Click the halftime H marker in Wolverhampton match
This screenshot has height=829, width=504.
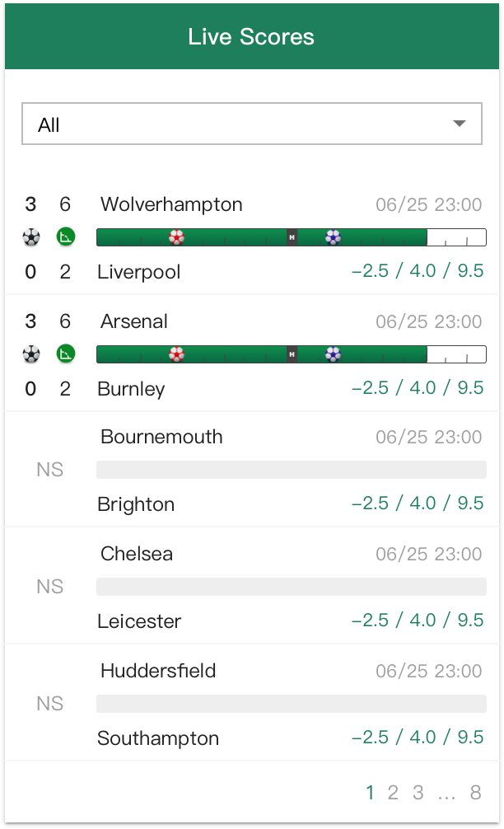click(x=292, y=237)
